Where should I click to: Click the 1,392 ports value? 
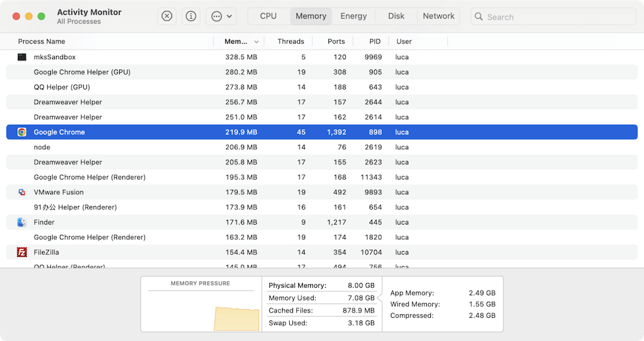(x=336, y=132)
